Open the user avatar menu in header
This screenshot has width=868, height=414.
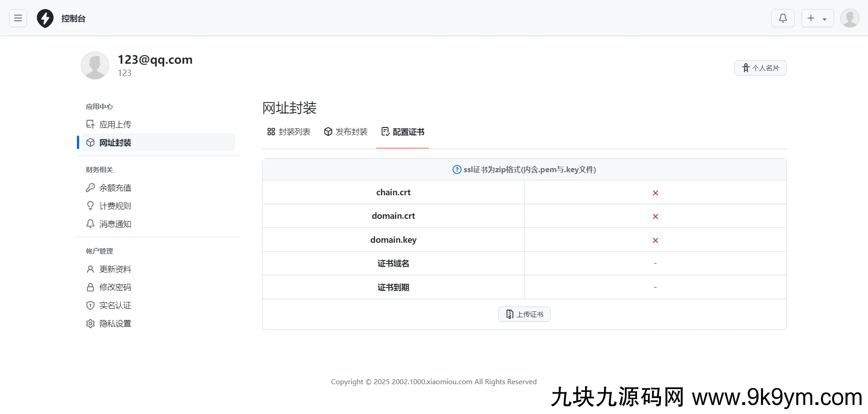pyautogui.click(x=849, y=18)
